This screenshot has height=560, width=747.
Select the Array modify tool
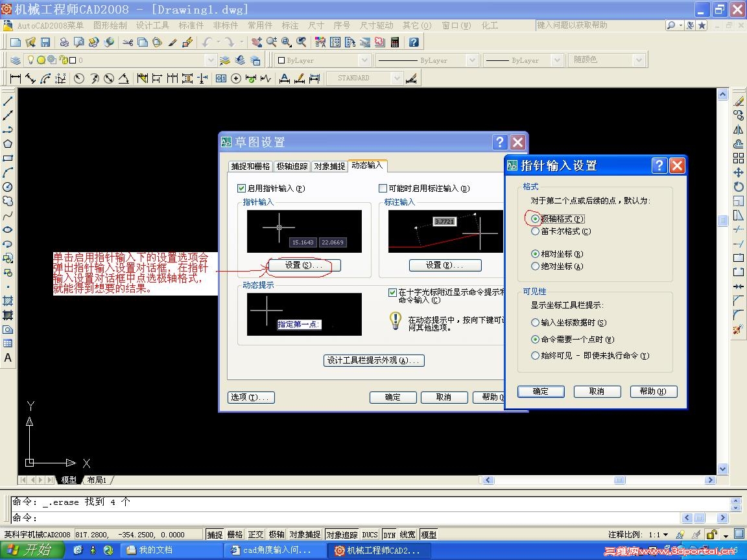739,158
